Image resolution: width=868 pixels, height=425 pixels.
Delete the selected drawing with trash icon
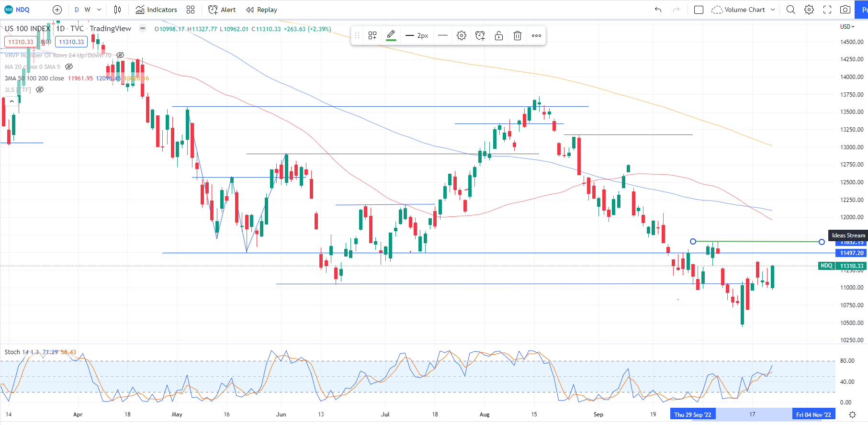click(518, 35)
